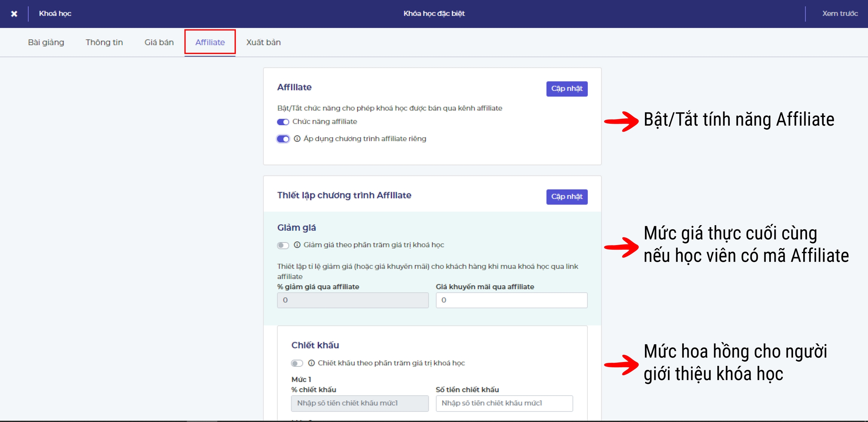
Task: Click Cập nhật in the Affiliate section
Action: click(x=567, y=89)
